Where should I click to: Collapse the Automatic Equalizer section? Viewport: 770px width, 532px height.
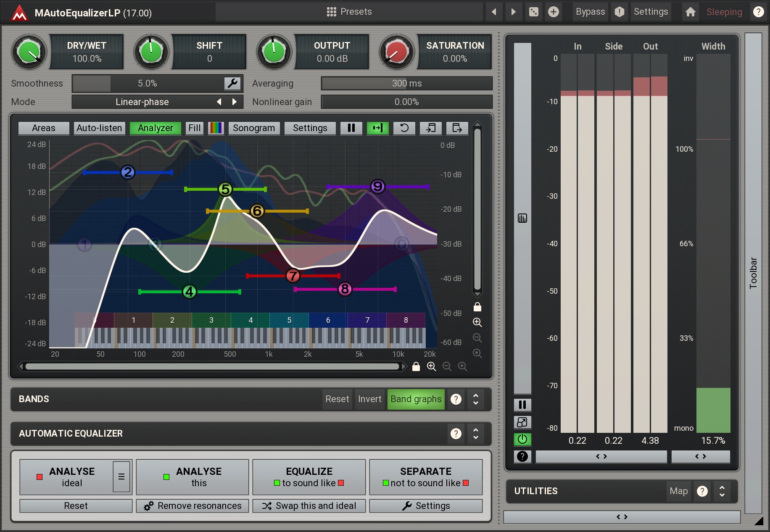tap(476, 433)
